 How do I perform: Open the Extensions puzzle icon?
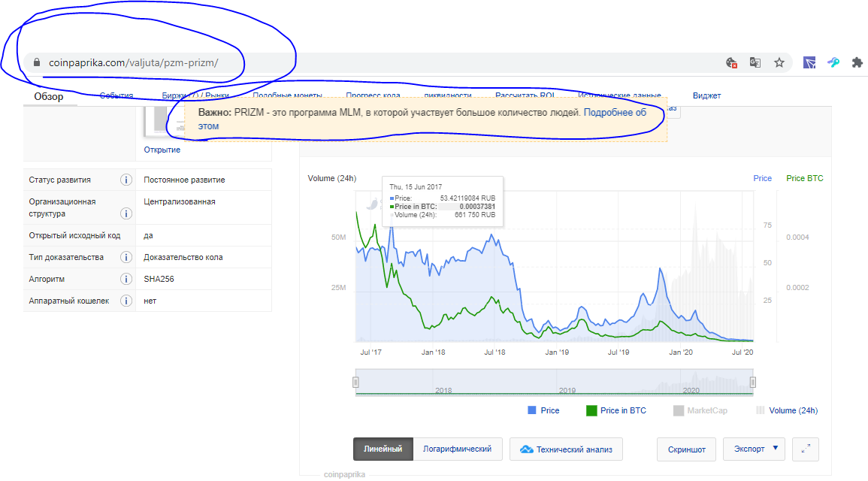tap(857, 62)
